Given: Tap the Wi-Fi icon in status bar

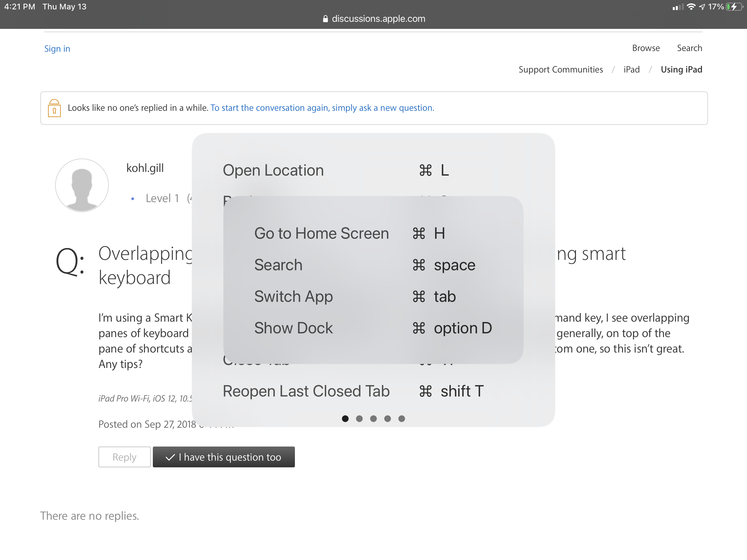Looking at the screenshot, I should [691, 7].
